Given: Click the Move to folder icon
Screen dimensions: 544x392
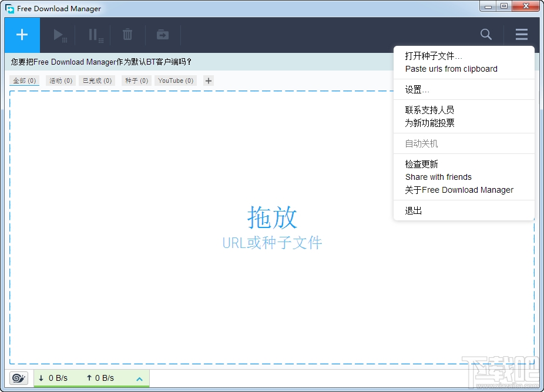Looking at the screenshot, I should (x=162, y=35).
